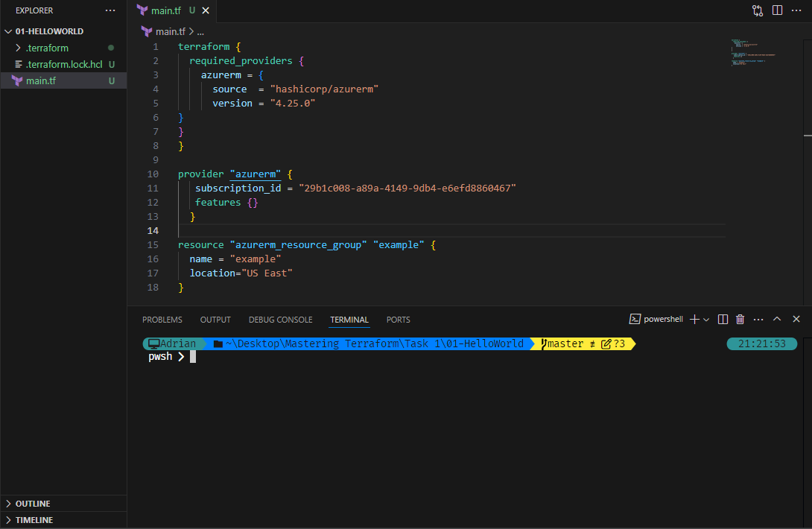Screen dimensions: 812x529
Task: Click main.tf in the breadcrumb path
Action: (171, 31)
